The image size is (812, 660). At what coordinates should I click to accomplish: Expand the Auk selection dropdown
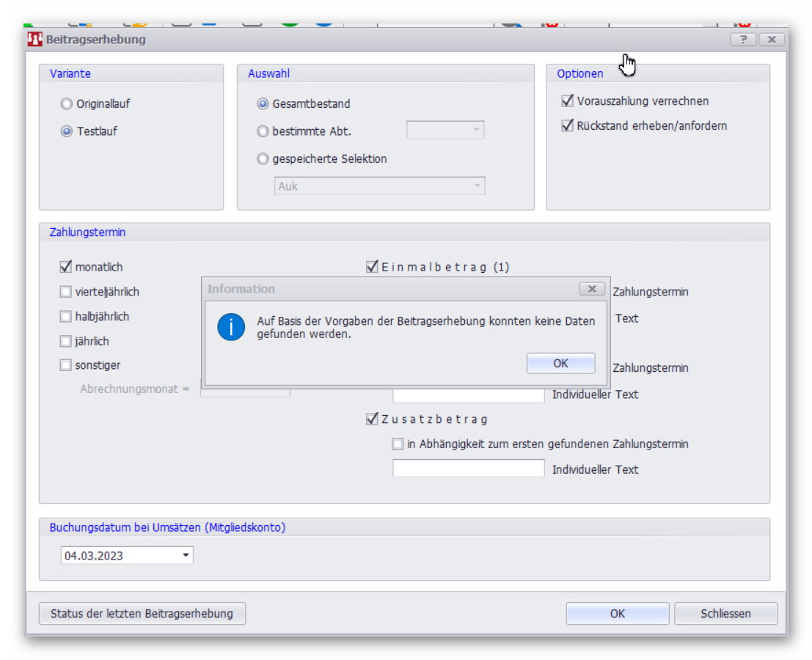(x=478, y=186)
